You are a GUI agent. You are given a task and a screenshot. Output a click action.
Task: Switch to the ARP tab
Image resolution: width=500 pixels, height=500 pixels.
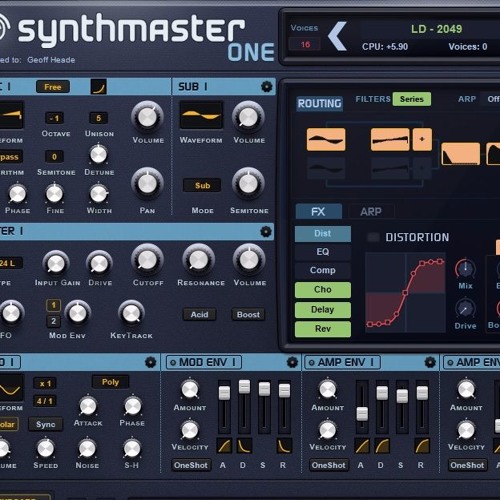(371, 211)
